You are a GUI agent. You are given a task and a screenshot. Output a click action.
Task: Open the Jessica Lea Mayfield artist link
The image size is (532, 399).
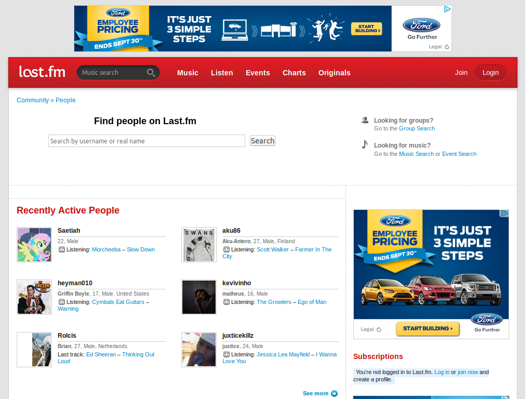point(283,354)
